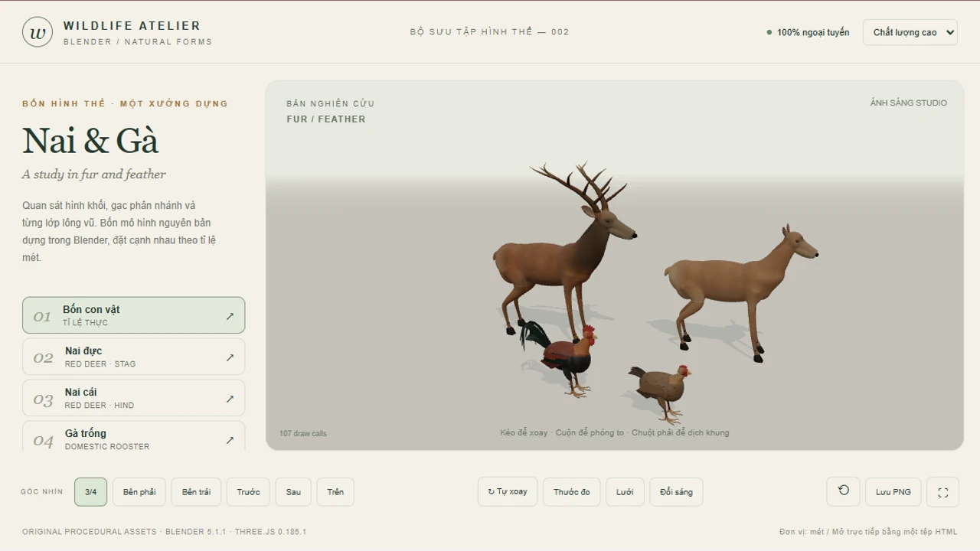Enter fullscreen with the expand icon
Screen dimensions: 980x551
(943, 492)
